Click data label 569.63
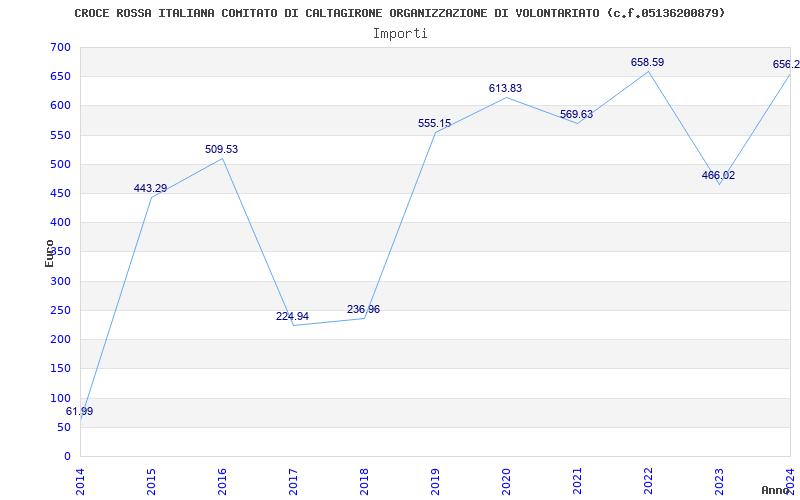The width and height of the screenshot is (800, 500). tap(577, 114)
